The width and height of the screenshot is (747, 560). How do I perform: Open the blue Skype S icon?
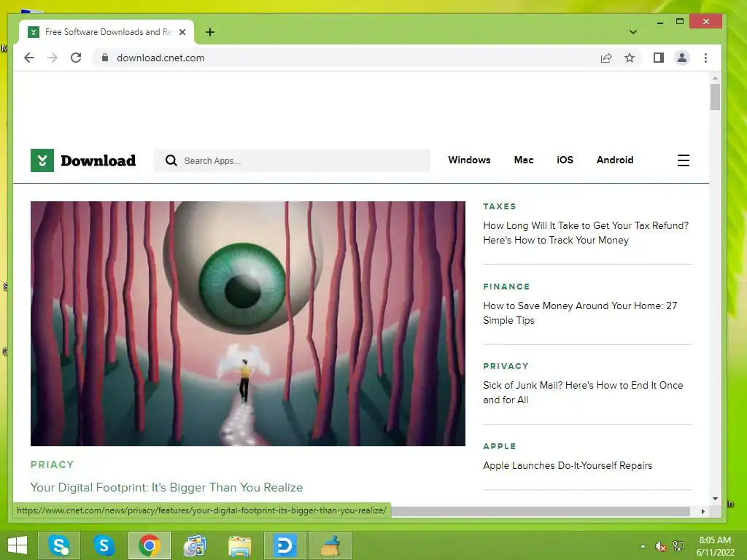coord(104,545)
